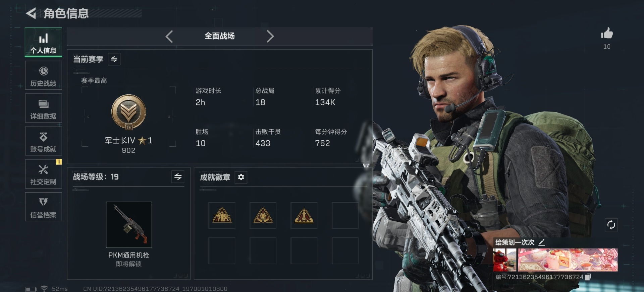Toggle the swap icon beside 战场等级 19
Screen dimensions: 644x292
pyautogui.click(x=178, y=176)
